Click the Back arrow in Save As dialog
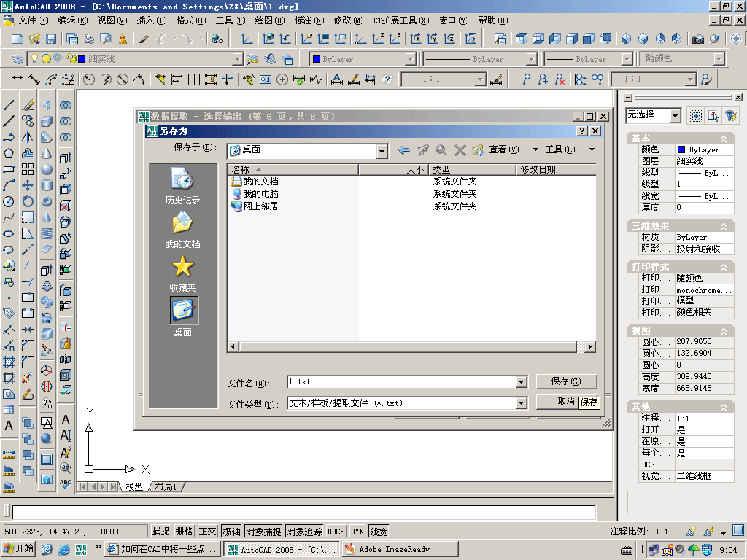 [x=404, y=150]
